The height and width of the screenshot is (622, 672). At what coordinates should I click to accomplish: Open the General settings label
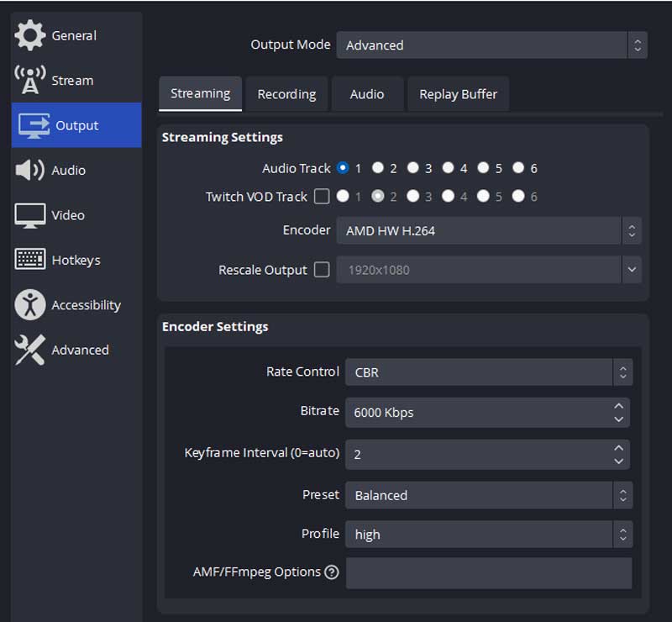(x=74, y=35)
